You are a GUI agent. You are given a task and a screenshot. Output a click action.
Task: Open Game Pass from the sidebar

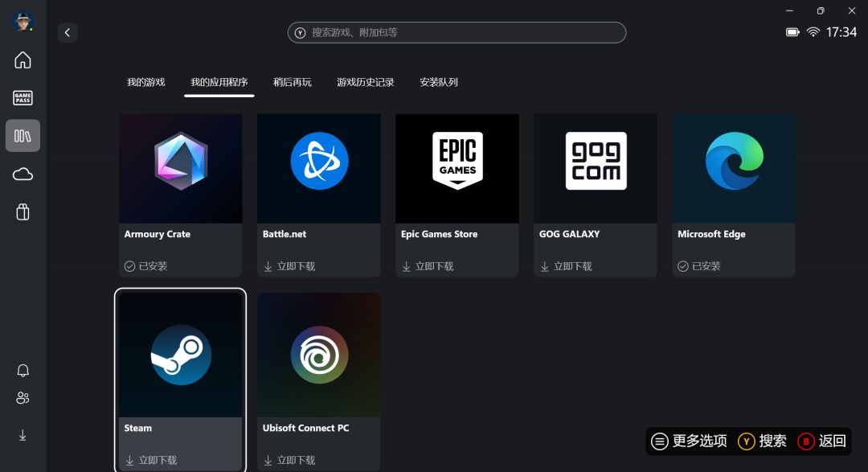coord(23,98)
